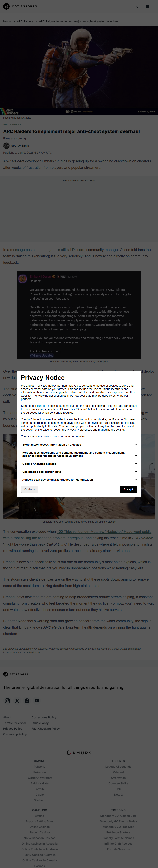158x868 pixels.
Task: Open ARC Raiders breadcrumb link
Action: (x=25, y=21)
